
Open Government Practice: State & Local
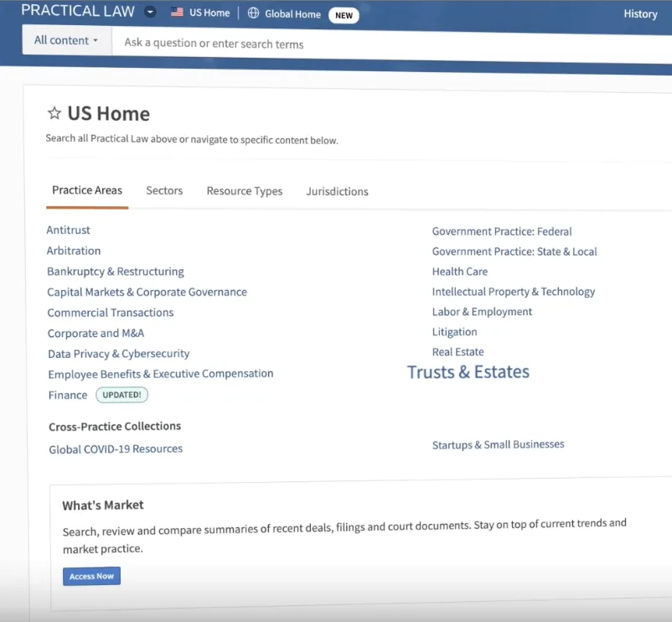click(x=514, y=251)
